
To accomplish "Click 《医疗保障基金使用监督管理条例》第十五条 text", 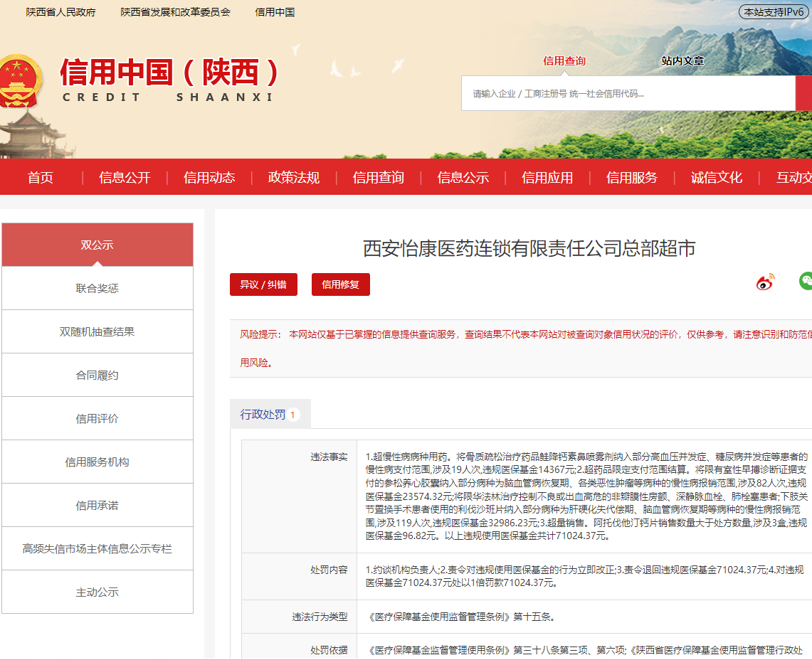I will (x=461, y=617).
